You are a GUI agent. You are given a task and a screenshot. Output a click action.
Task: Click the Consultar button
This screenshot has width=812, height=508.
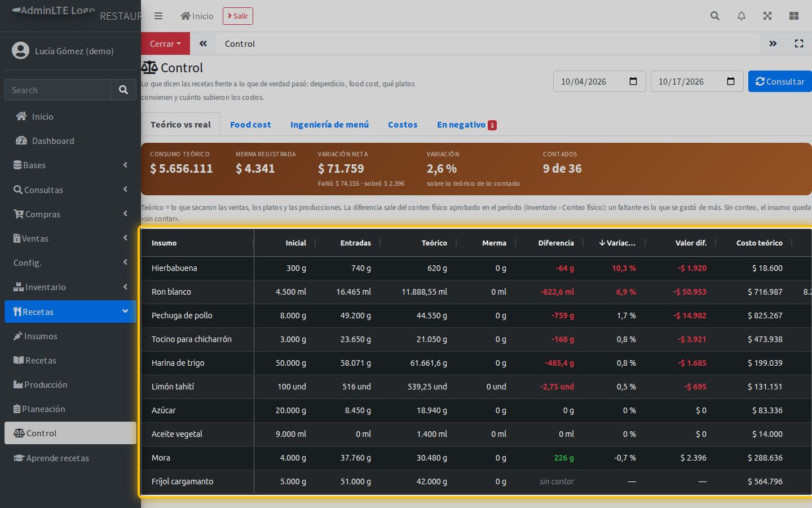coord(780,81)
